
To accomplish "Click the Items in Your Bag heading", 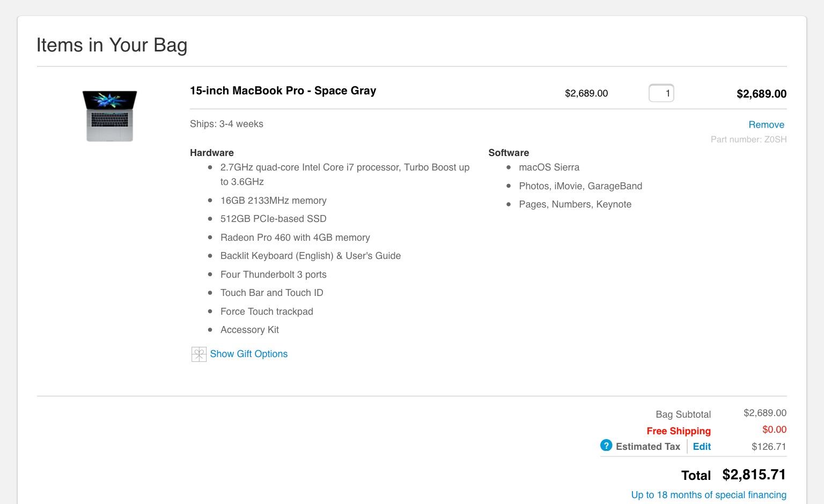I will click(112, 45).
